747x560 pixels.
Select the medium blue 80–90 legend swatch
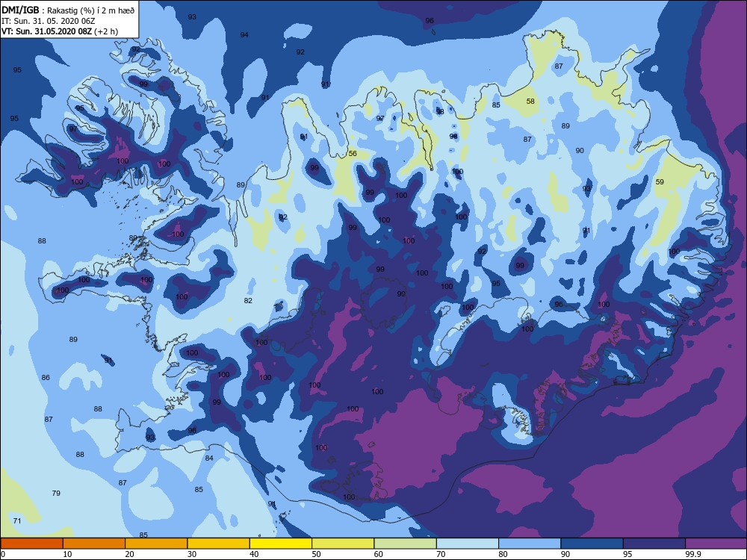pyautogui.click(x=530, y=544)
